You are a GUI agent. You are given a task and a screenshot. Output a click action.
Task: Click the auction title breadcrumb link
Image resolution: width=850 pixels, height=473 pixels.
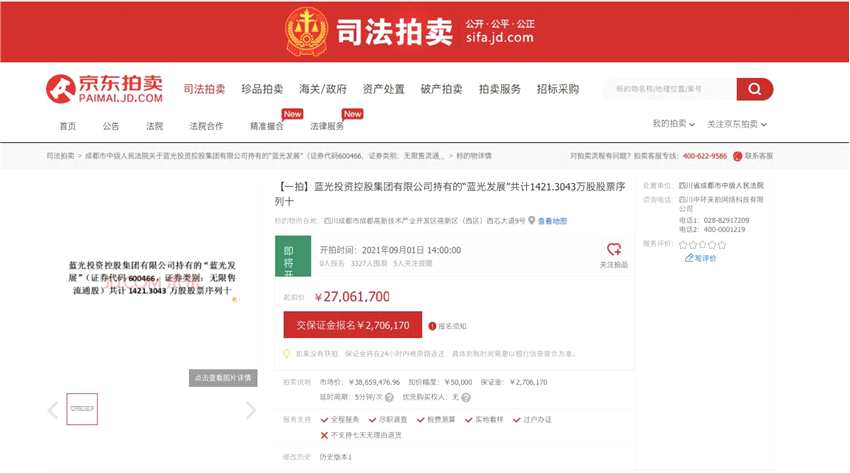265,156
